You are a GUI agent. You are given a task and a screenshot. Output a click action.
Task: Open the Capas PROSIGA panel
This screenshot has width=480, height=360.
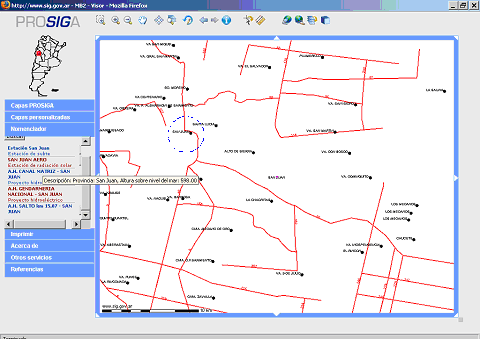tap(49, 105)
